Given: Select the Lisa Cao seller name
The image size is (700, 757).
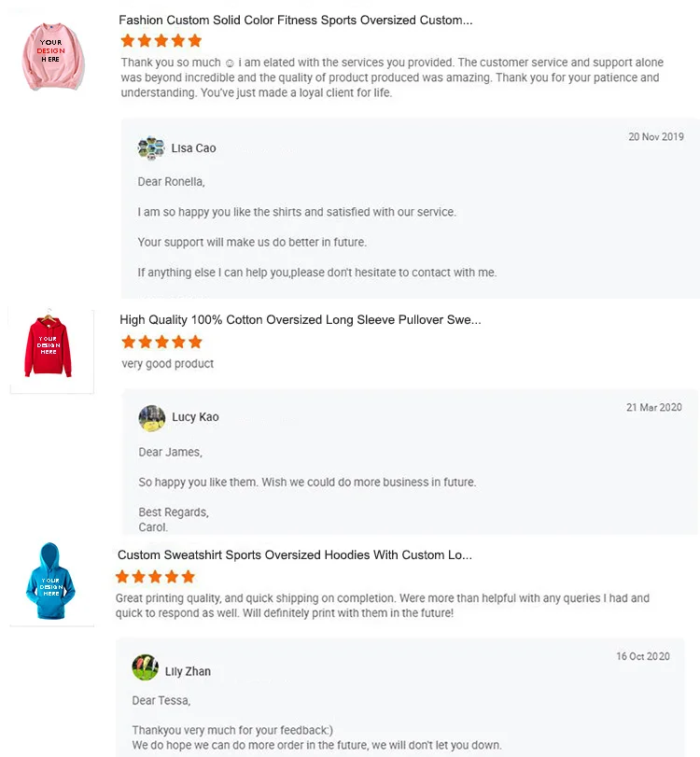Looking at the screenshot, I should point(193,148).
